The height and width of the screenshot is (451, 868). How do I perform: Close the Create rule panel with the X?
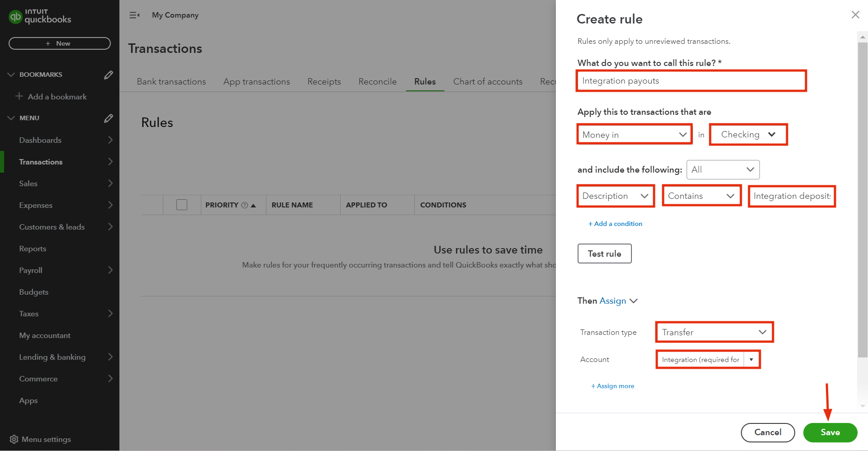[855, 14]
